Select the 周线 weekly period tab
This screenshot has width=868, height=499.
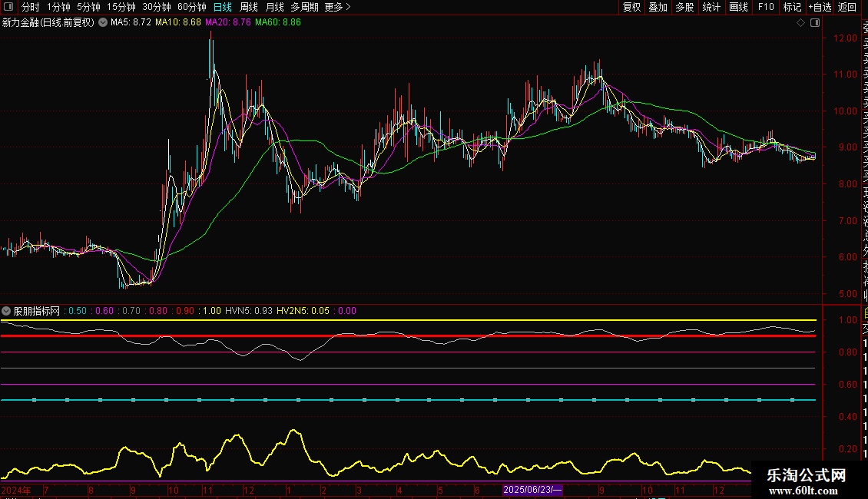(248, 7)
